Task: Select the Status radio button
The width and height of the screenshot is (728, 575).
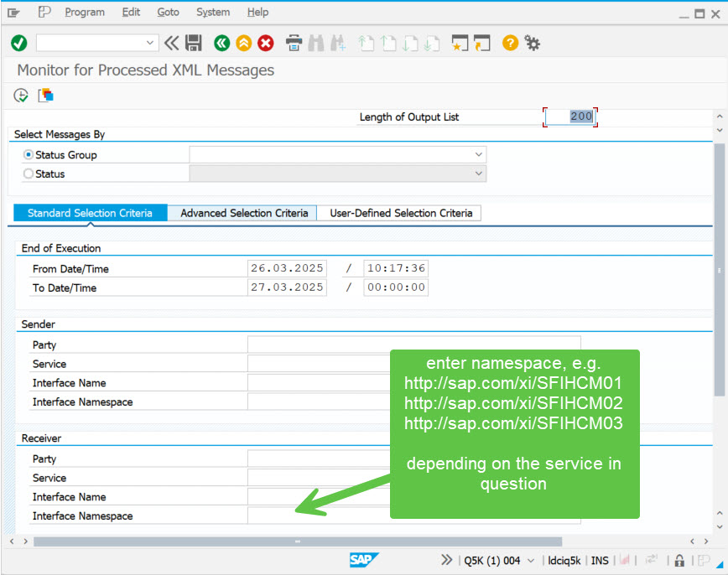Action: pyautogui.click(x=29, y=174)
